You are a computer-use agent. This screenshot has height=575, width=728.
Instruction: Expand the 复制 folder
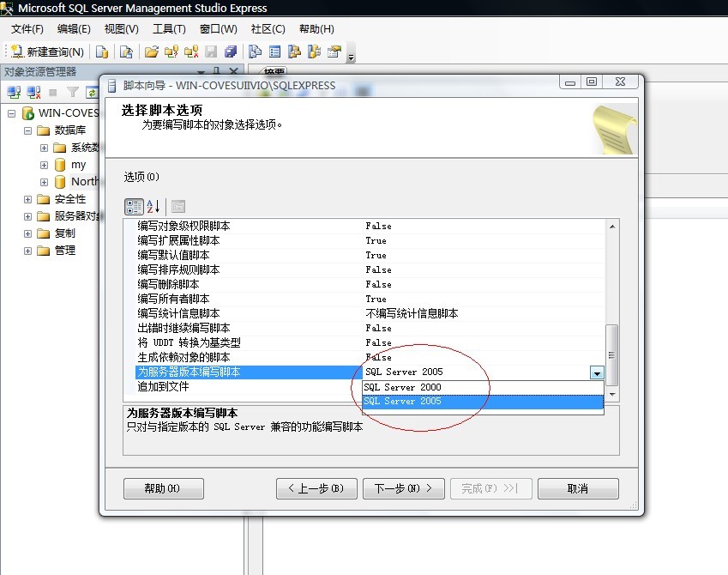point(27,233)
